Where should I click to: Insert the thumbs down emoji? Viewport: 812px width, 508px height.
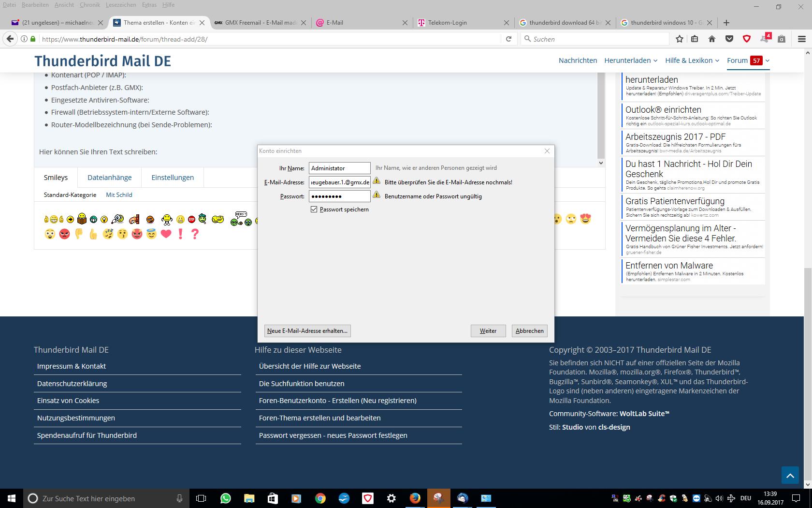[79, 234]
